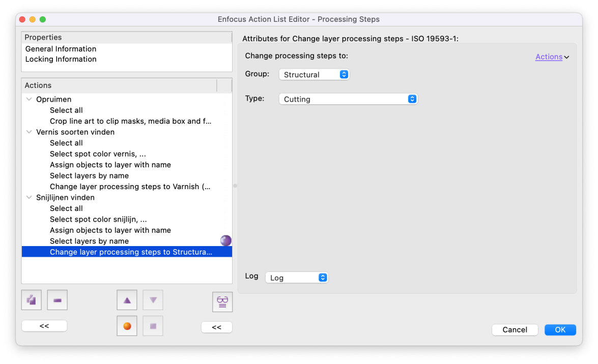Click the orange record circle button
The image size is (598, 364).
click(x=127, y=326)
